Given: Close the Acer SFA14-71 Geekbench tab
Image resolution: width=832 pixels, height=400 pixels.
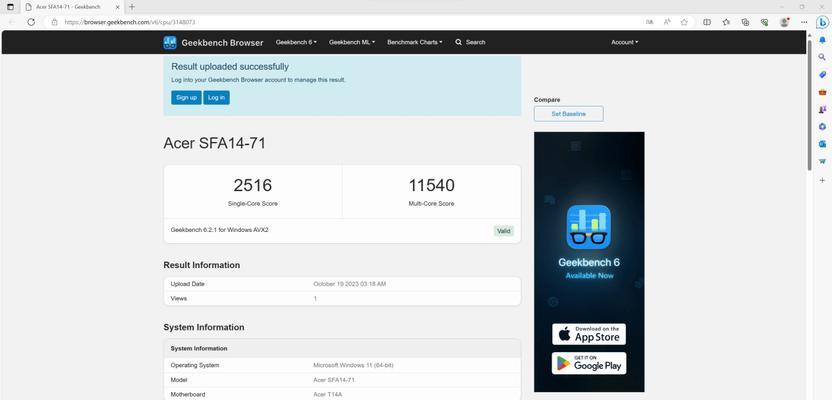Looking at the screenshot, I should [117, 7].
